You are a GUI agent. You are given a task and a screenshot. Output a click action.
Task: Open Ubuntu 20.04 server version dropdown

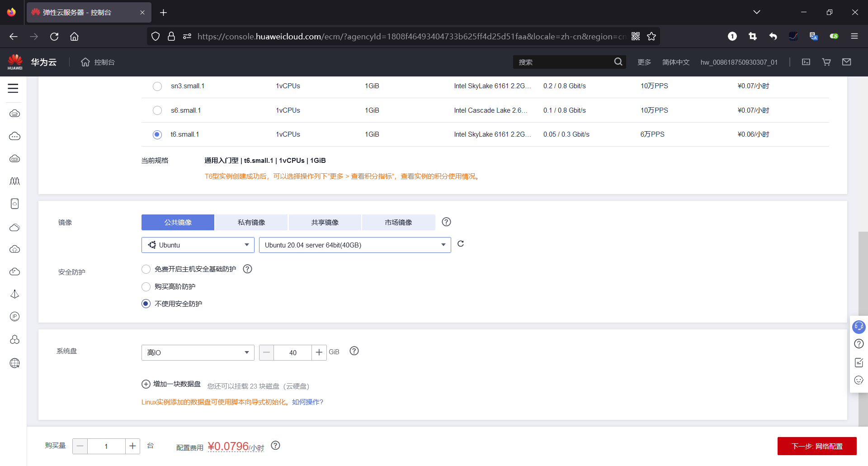coord(355,245)
